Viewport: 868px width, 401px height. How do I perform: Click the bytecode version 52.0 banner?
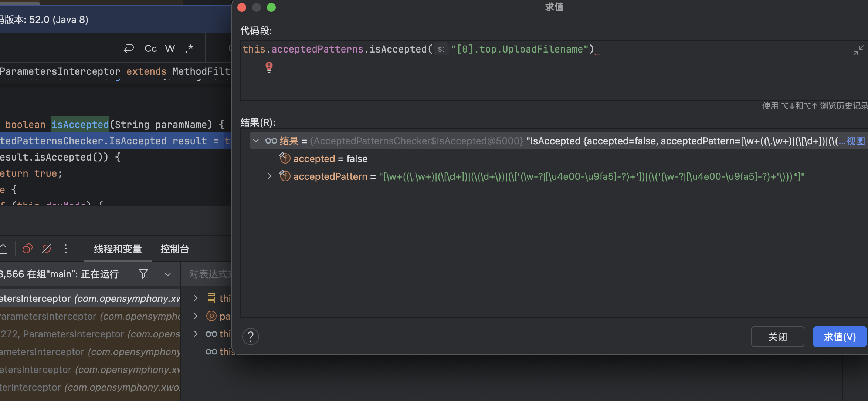[x=116, y=20]
